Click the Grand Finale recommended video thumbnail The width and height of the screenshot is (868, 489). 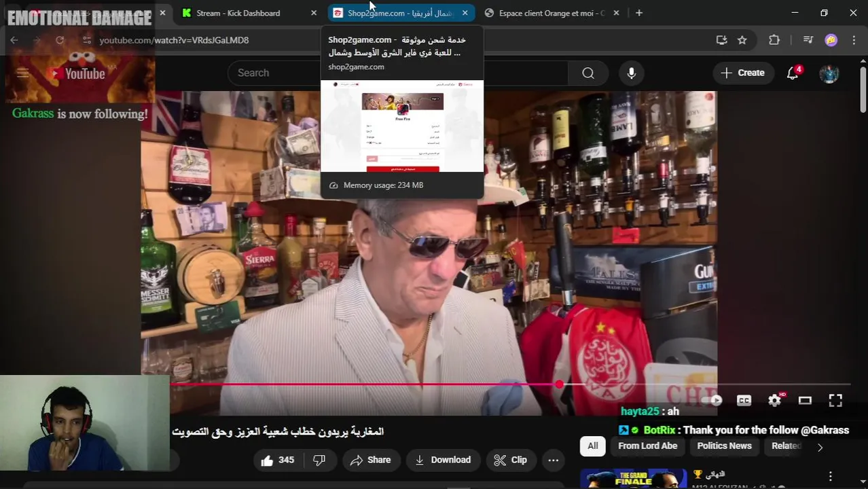[x=633, y=478]
